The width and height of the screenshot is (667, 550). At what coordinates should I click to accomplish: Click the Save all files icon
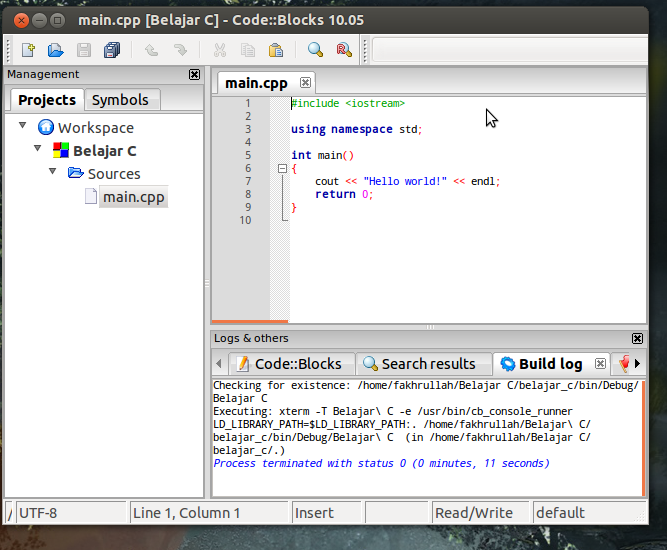[112, 50]
